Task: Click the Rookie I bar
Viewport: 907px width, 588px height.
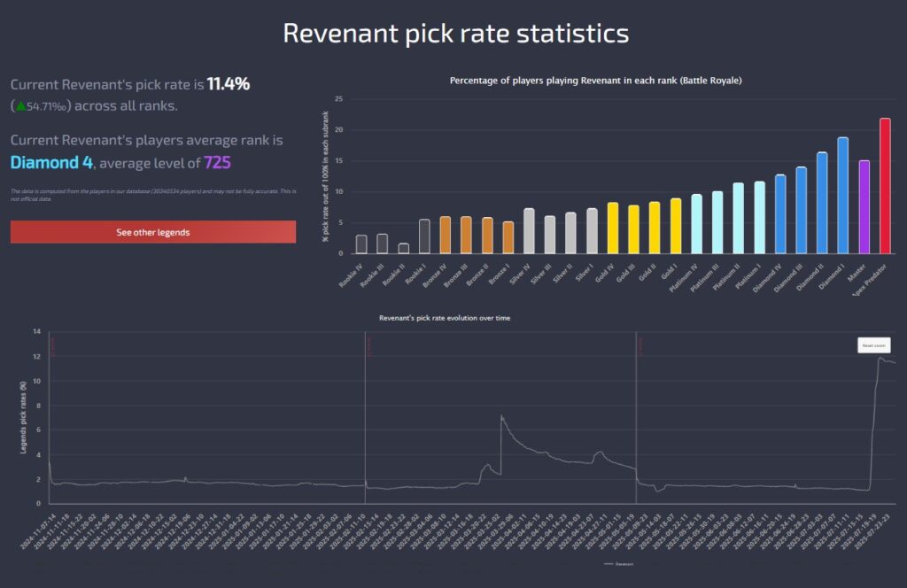Action: click(424, 236)
